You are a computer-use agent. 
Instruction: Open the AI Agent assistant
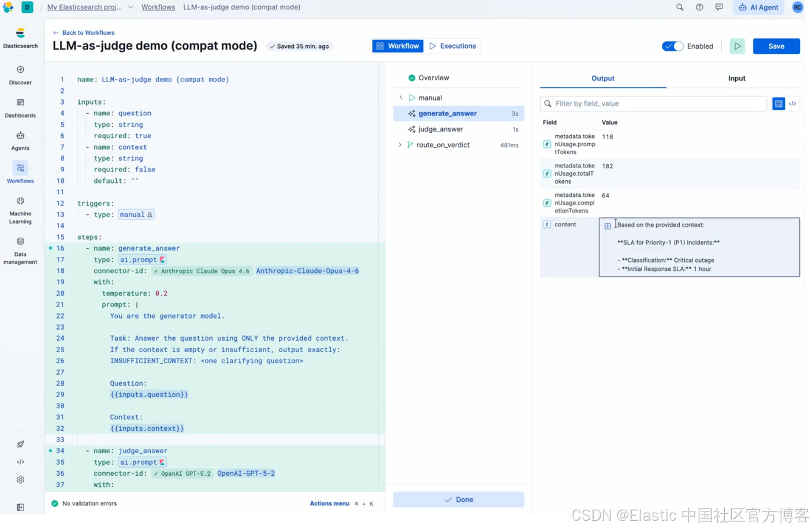(758, 8)
